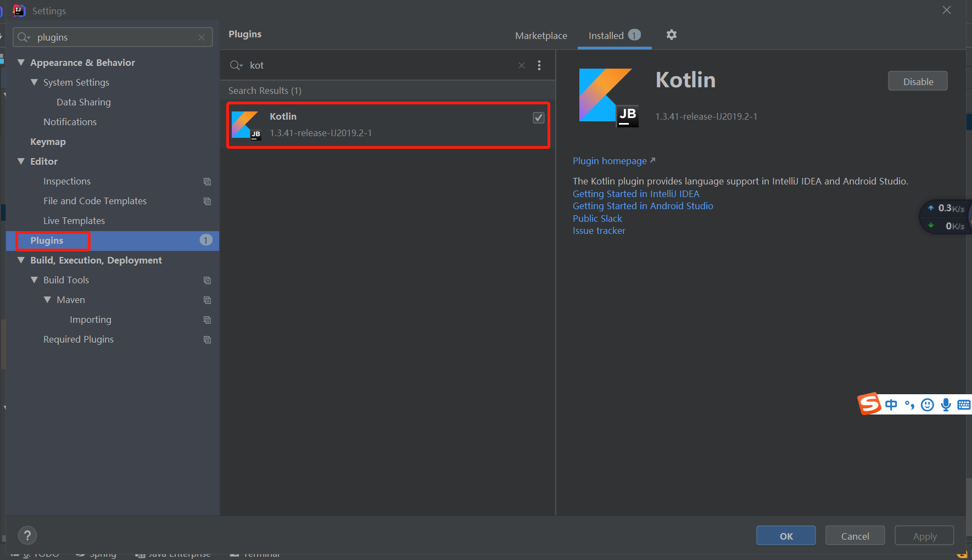This screenshot has height=560, width=972.
Task: Select Importing under Maven
Action: point(91,320)
